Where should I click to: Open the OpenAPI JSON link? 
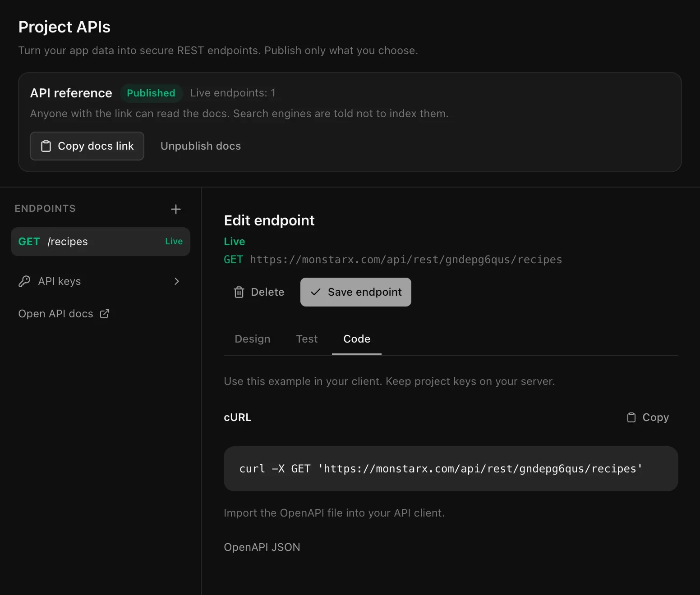click(x=262, y=547)
